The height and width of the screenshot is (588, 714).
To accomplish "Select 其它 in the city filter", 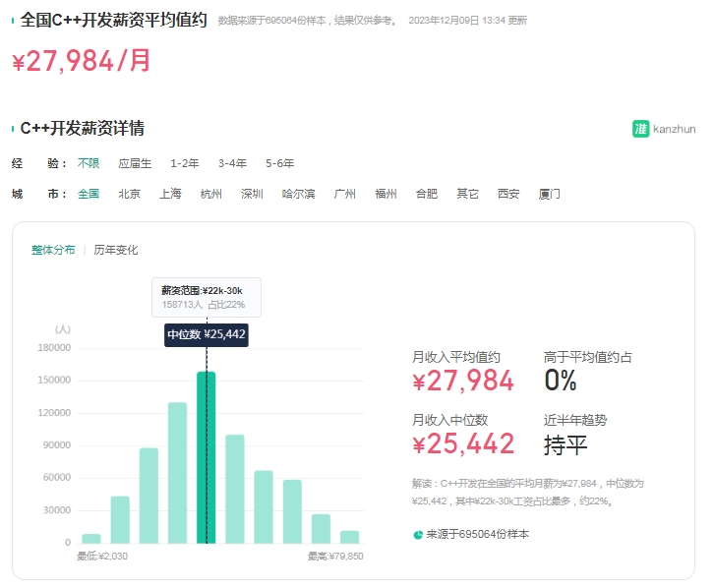I will click(x=467, y=194).
